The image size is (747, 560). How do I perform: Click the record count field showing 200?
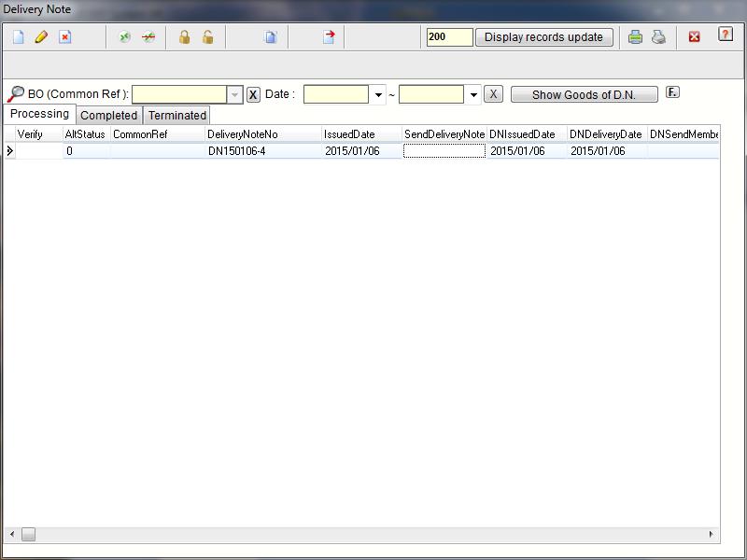pyautogui.click(x=449, y=37)
